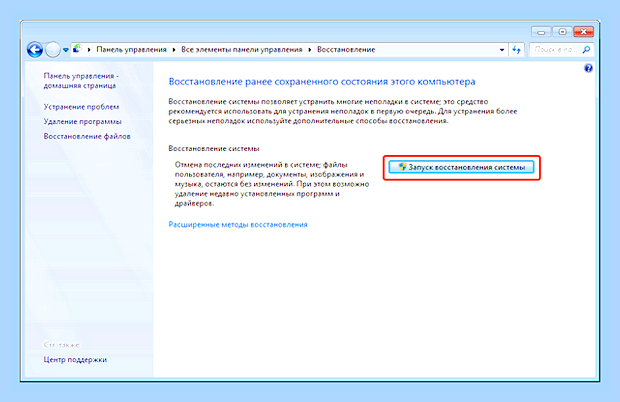Open the recent pages dropdown arrow
This screenshot has width=620, height=402.
point(66,50)
